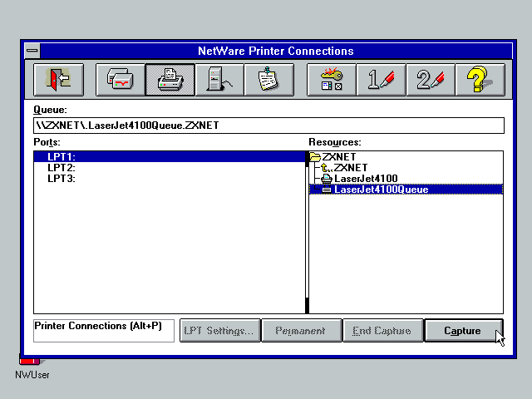Screen dimensions: 532x399
Task: Click the splitter bar between Ports and Resources
Action: [307, 233]
